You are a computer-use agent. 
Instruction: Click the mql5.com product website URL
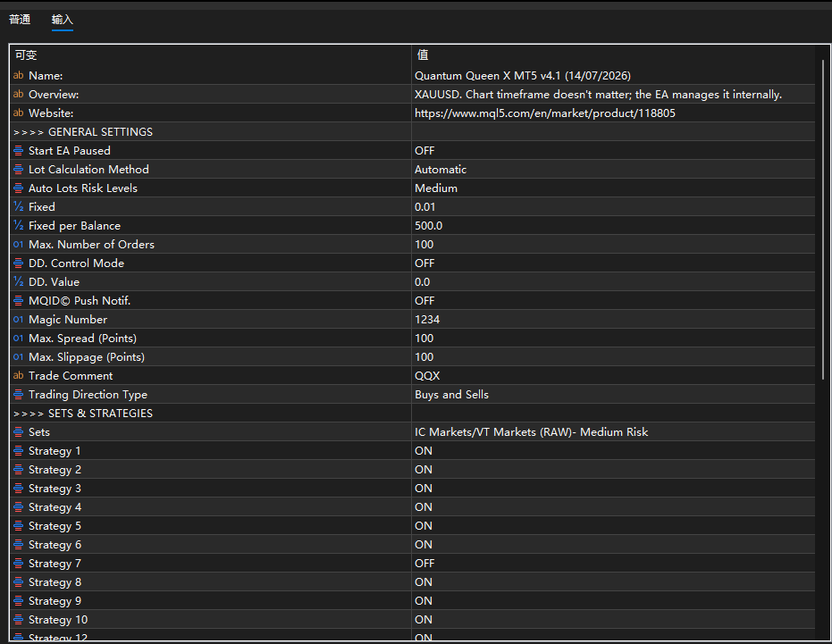(x=545, y=113)
